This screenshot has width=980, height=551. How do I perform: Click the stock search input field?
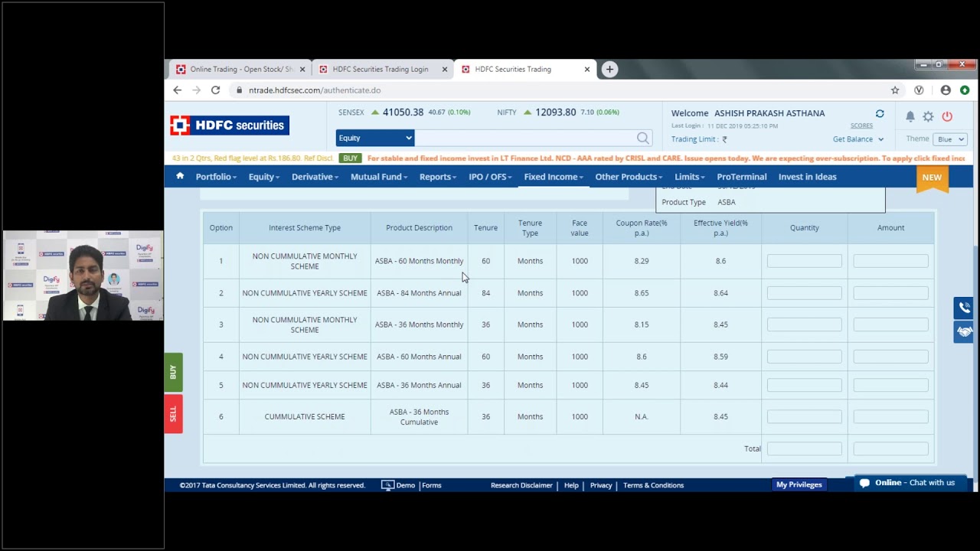click(526, 138)
